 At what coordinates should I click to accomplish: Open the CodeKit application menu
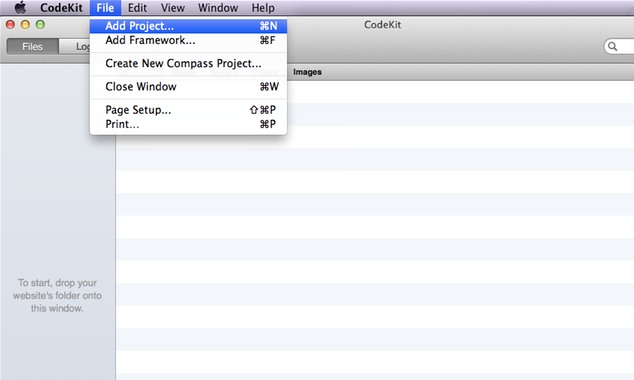point(61,8)
